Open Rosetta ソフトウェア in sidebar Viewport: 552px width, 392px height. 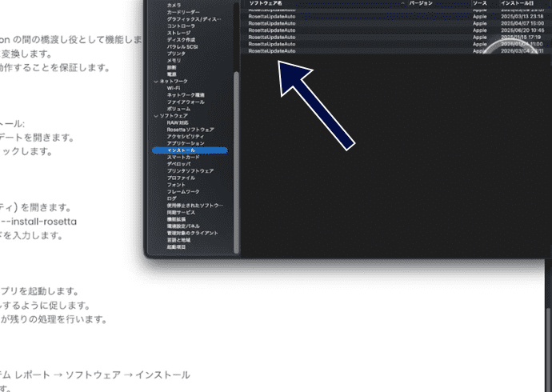click(x=190, y=130)
